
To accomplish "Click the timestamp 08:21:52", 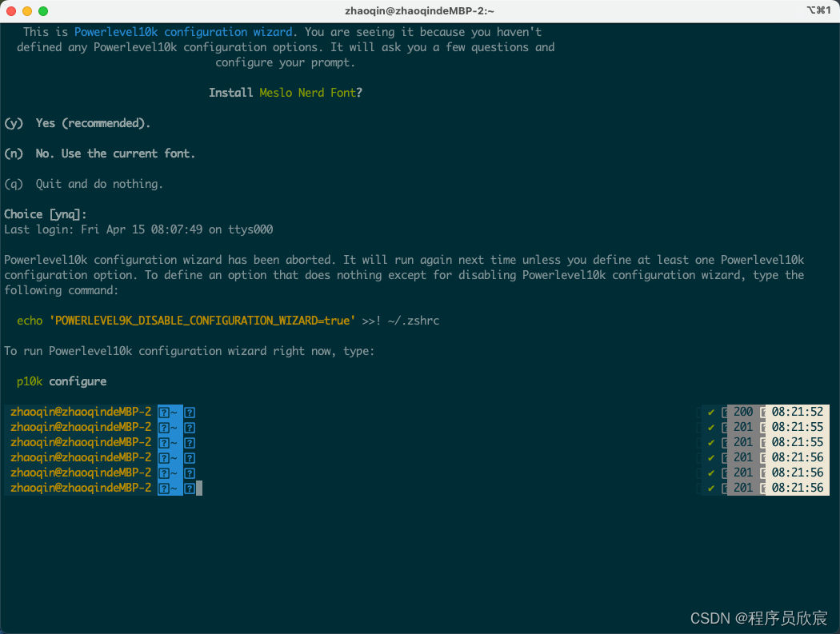I will click(x=797, y=412).
